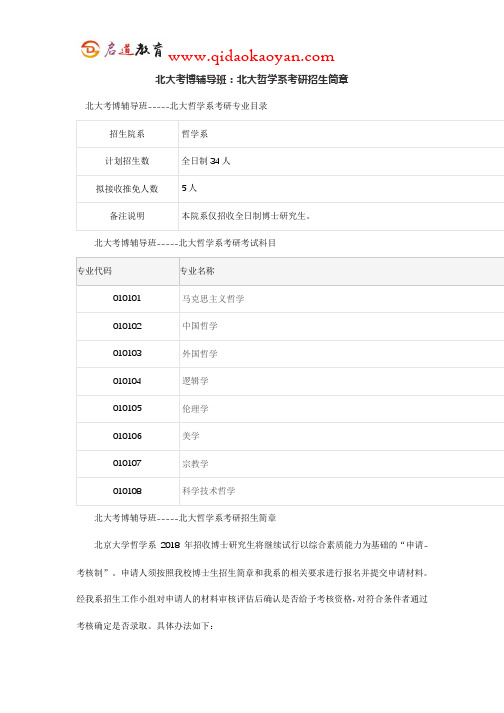Select code 010106
Image resolution: width=504 pixels, height=713 pixels.
(127, 436)
